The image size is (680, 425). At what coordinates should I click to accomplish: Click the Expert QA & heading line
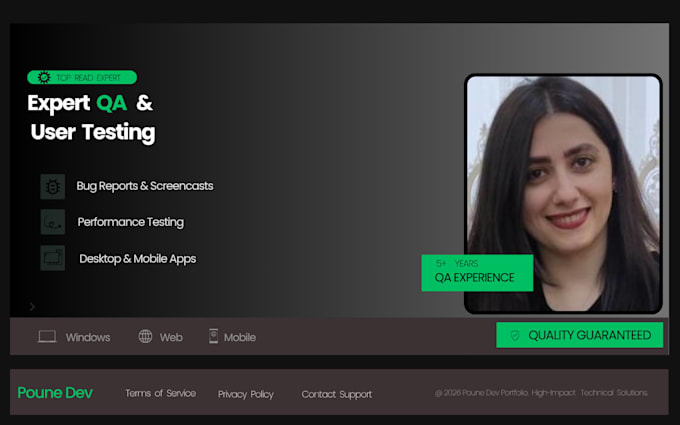coord(90,103)
